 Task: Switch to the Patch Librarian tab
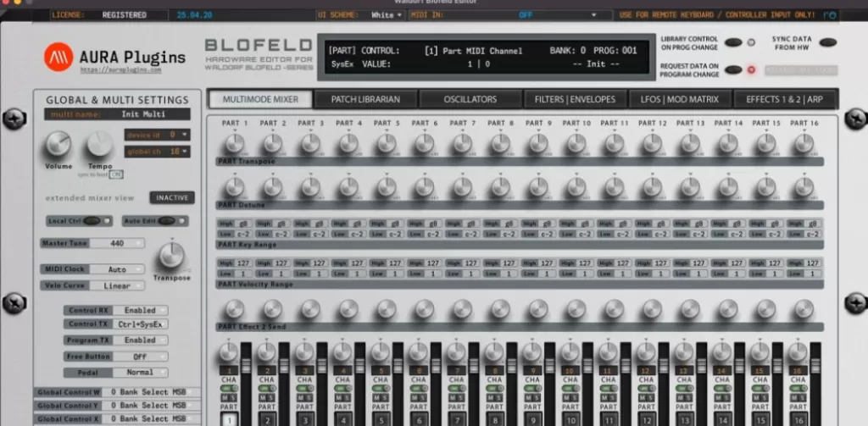[365, 100]
